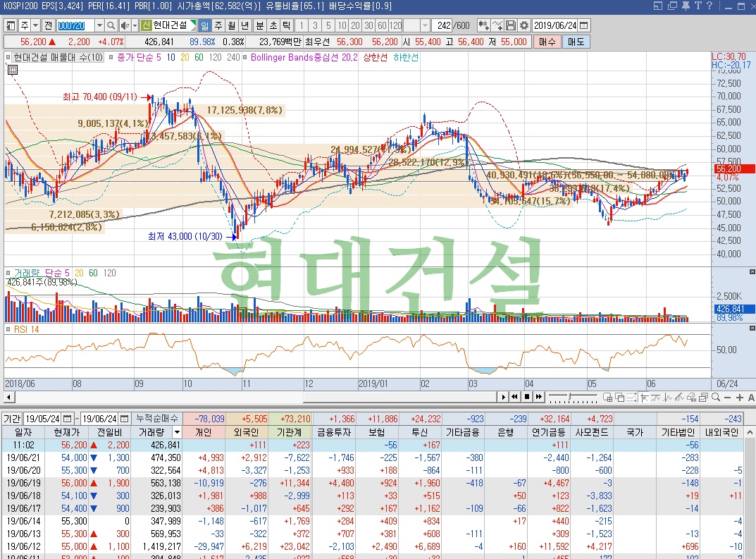Click the pin icon in title bar

click(x=686, y=6)
